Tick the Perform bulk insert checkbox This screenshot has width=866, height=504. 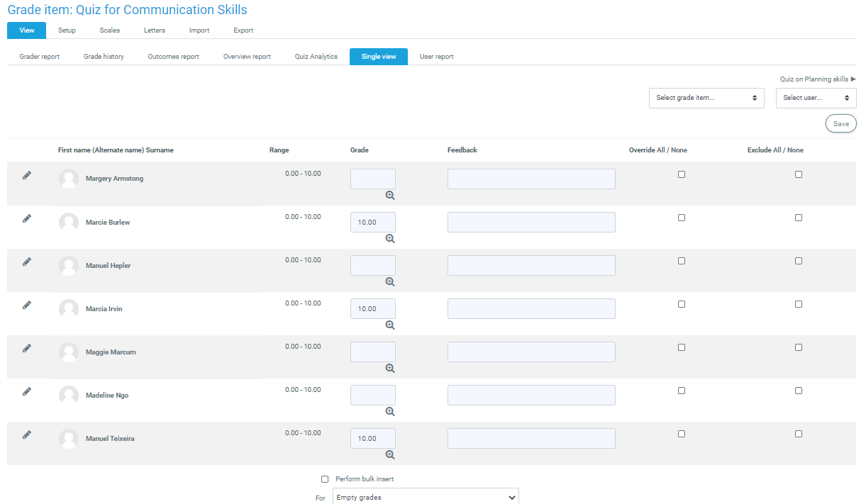pyautogui.click(x=325, y=479)
